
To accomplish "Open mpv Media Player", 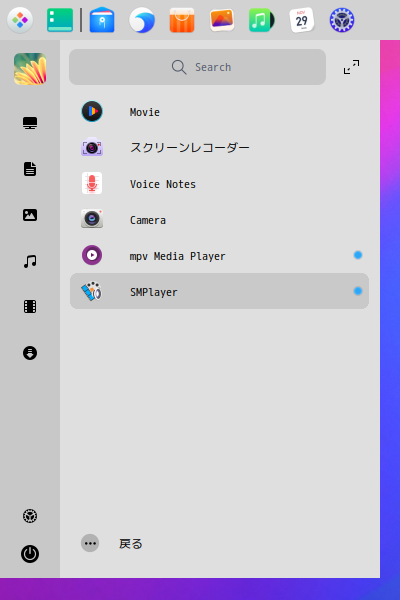I will [219, 256].
